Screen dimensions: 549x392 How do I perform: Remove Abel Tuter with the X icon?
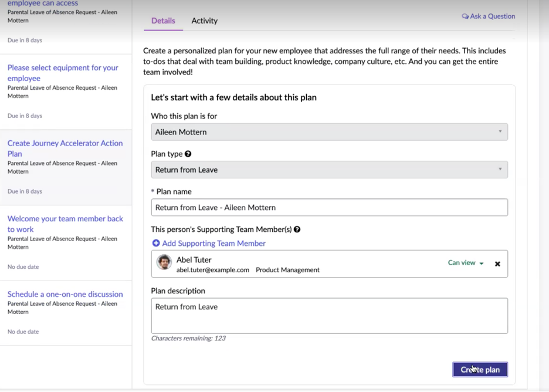(497, 264)
